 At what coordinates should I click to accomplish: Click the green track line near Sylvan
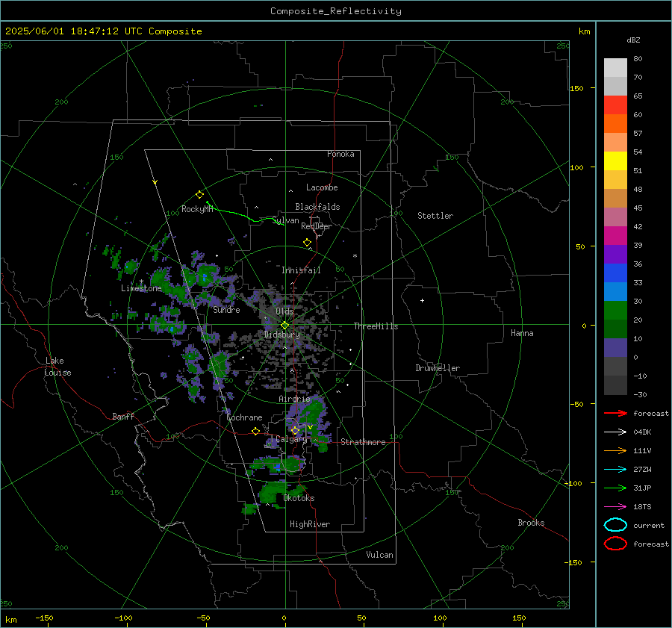pyautogui.click(x=245, y=215)
